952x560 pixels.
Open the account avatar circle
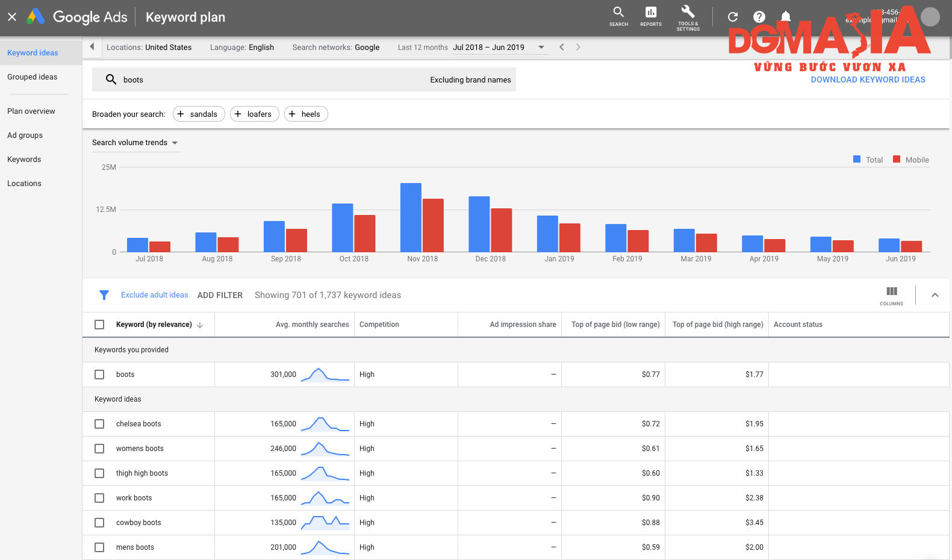pyautogui.click(x=930, y=17)
